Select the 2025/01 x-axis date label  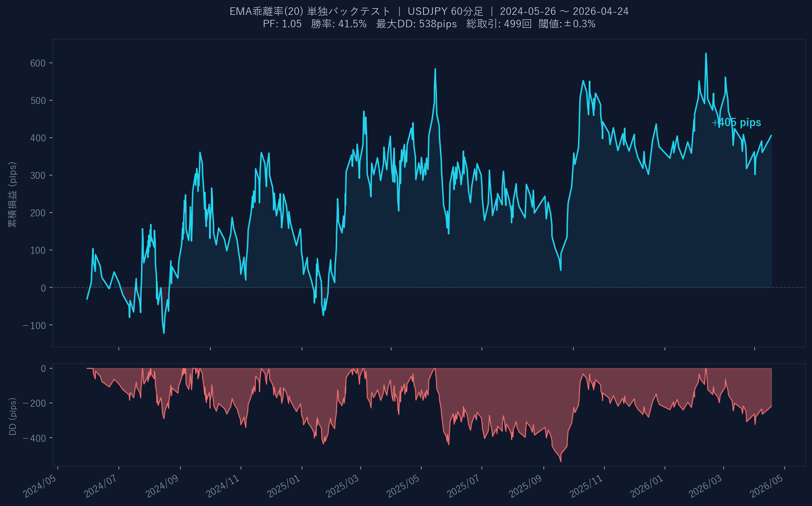(284, 486)
